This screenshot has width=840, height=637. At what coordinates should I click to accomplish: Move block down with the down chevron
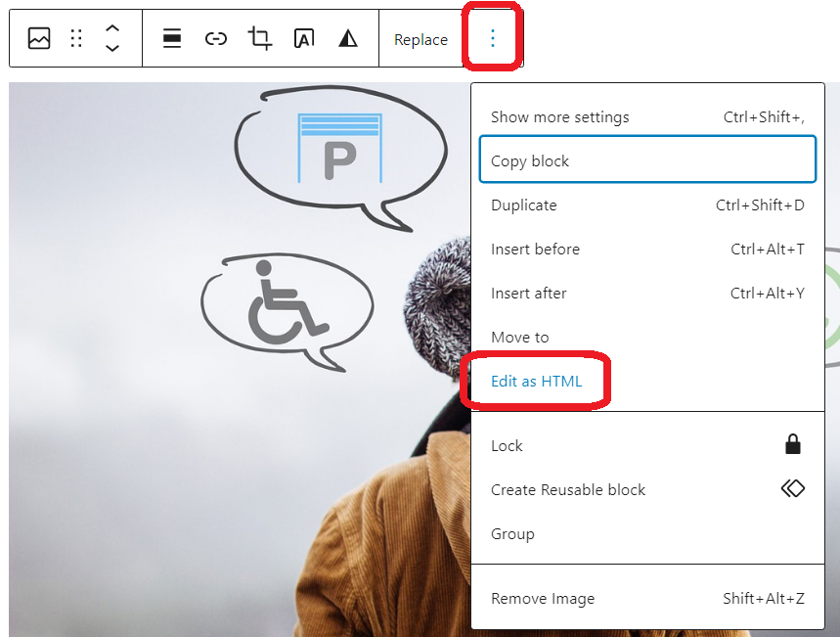point(111,48)
